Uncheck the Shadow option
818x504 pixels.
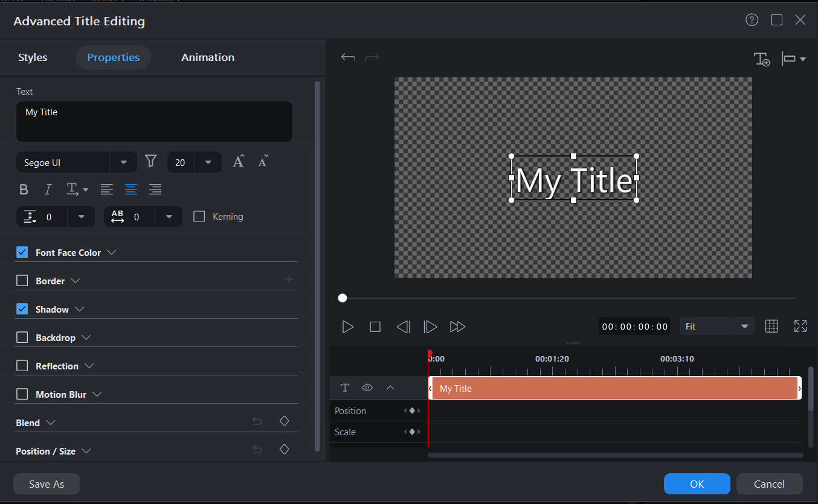coord(22,308)
